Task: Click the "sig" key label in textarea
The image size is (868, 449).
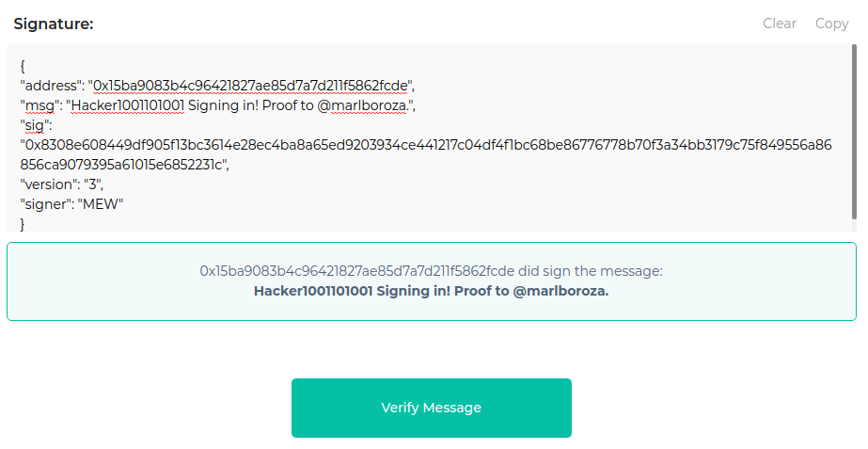Action: 36,125
